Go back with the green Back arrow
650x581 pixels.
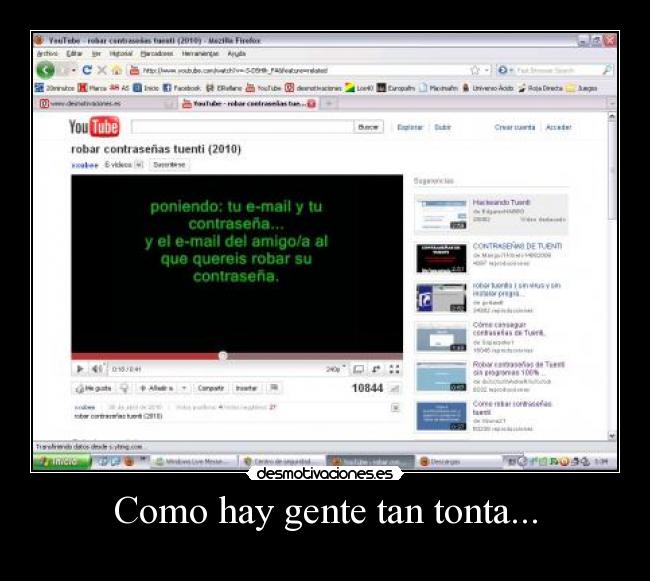point(45,70)
